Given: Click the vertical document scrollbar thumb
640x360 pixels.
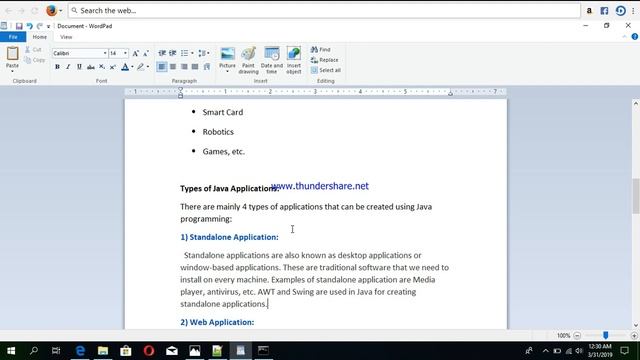Looking at the screenshot, I should [636, 196].
